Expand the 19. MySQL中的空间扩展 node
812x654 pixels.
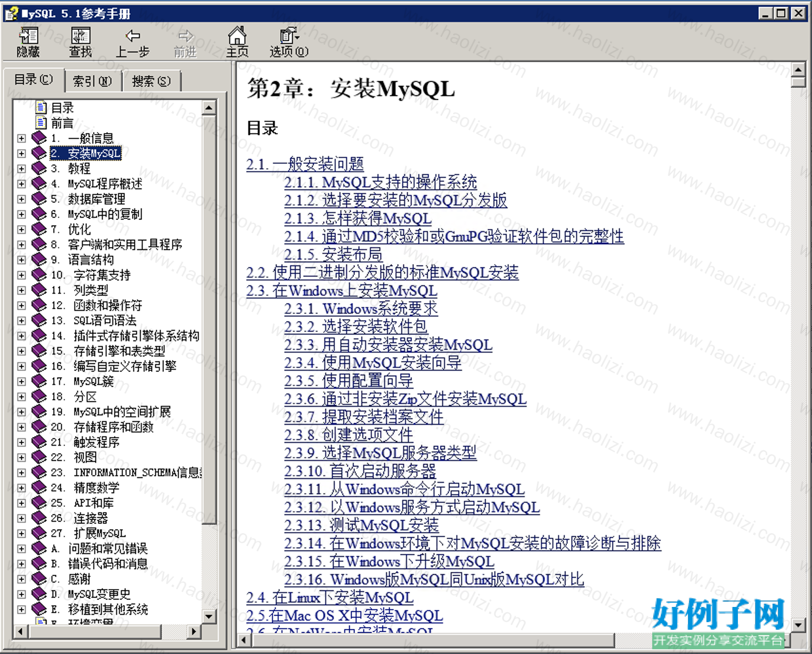point(21,412)
